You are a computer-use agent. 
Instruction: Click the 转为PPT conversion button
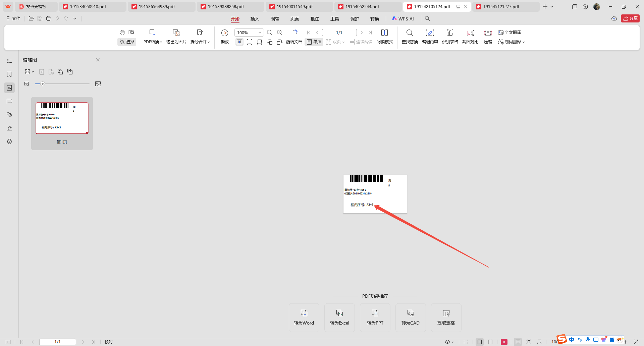coord(375,318)
